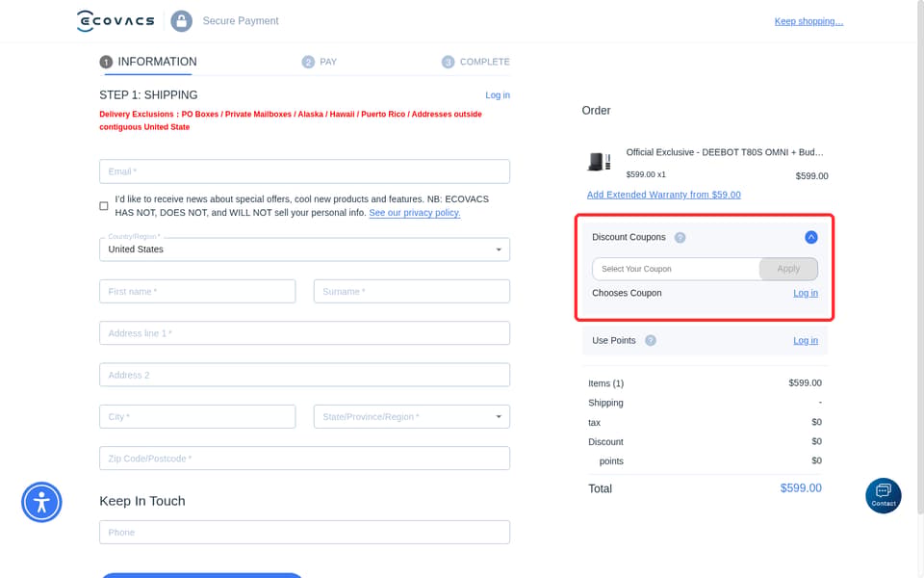Click the Chooses Coupon label

pyautogui.click(x=627, y=293)
